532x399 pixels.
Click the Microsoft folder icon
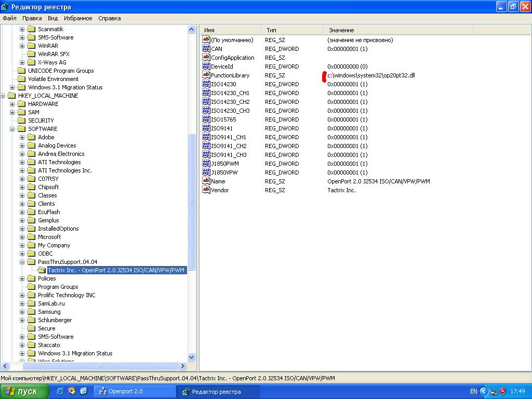point(32,237)
